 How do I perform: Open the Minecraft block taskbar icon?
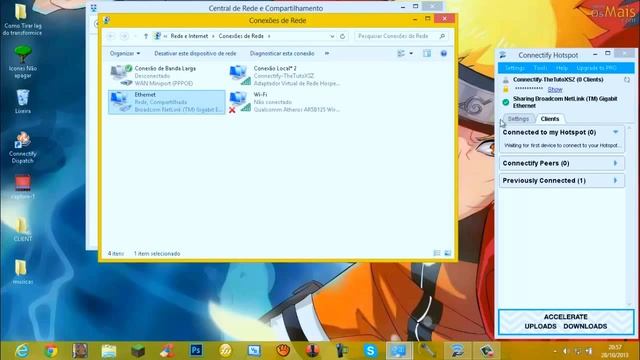pos(138,351)
